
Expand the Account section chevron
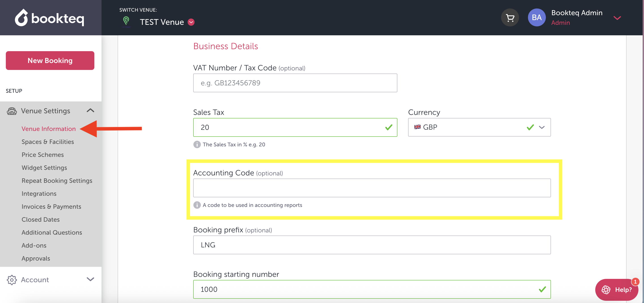[90, 279]
